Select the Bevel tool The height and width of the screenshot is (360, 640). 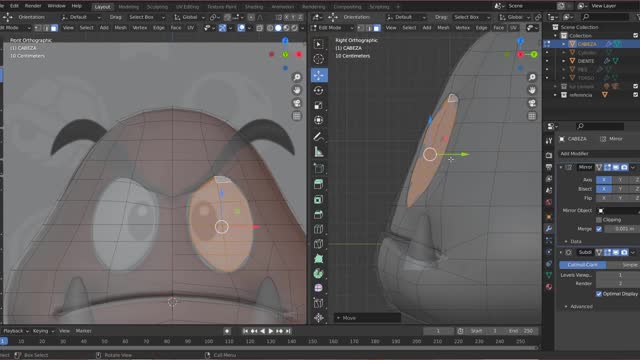point(319,214)
